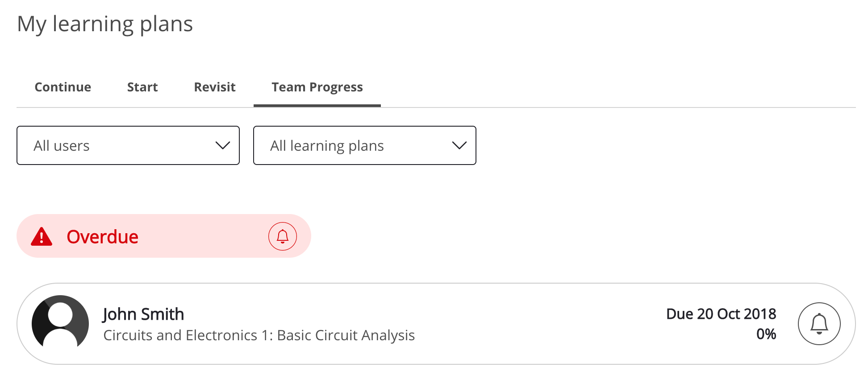Open the All users dropdown
This screenshot has width=868, height=371.
point(128,145)
